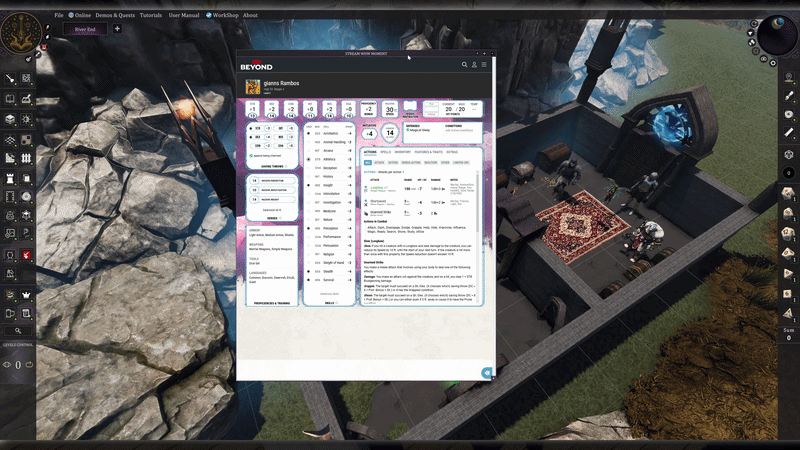Click the Acrobatics skill row
This screenshot has height=450, width=800.
tap(329, 134)
